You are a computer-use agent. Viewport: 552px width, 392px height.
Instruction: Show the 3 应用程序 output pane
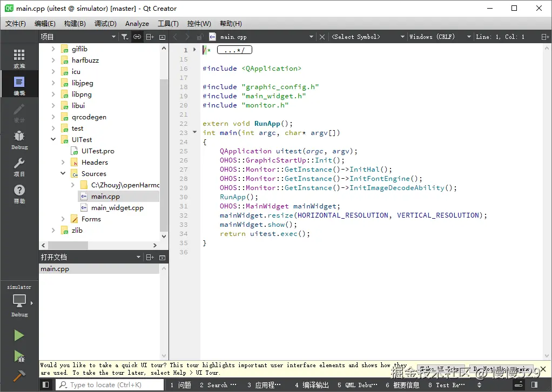point(264,385)
